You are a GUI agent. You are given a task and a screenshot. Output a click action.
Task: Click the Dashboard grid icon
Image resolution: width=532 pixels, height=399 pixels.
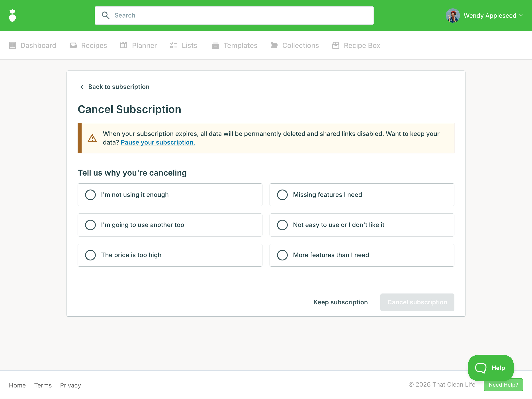pyautogui.click(x=12, y=45)
